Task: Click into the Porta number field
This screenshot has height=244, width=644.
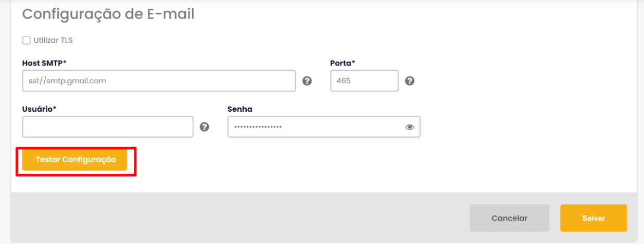Action: (364, 81)
